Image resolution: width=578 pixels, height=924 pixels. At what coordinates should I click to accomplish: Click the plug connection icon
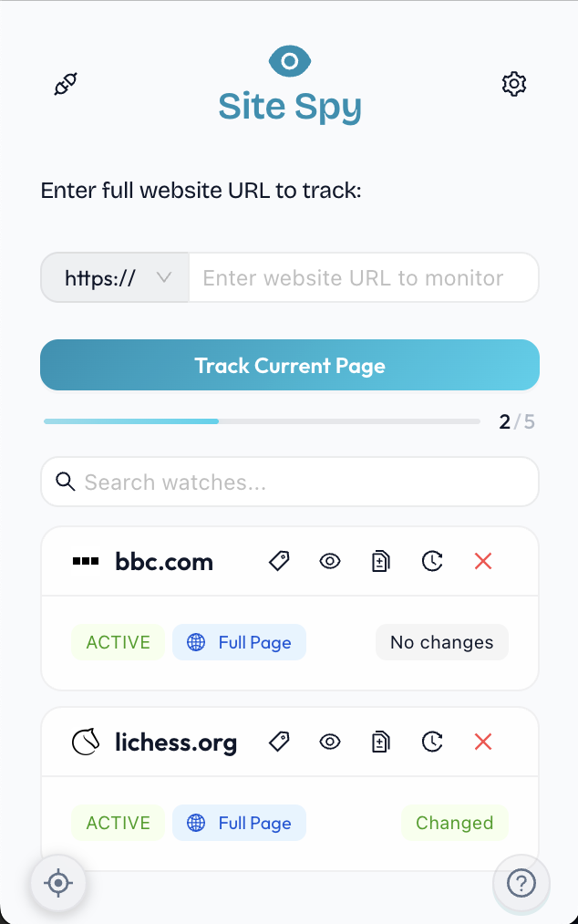point(65,85)
